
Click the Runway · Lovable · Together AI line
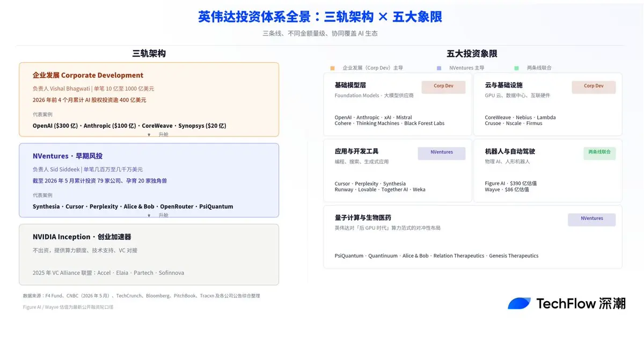[x=380, y=189]
